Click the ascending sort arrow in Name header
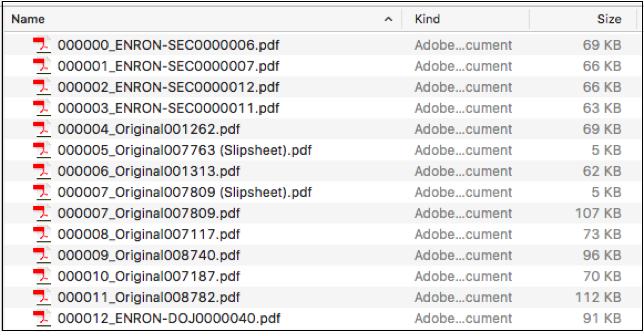 pos(388,19)
